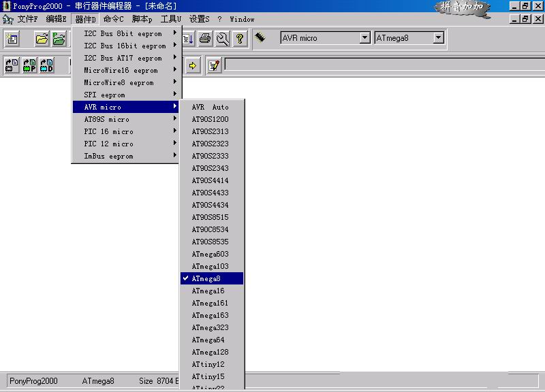Click the Write Data memory icon
Image resolution: width=545 pixels, height=392 pixels.
pyautogui.click(x=46, y=65)
